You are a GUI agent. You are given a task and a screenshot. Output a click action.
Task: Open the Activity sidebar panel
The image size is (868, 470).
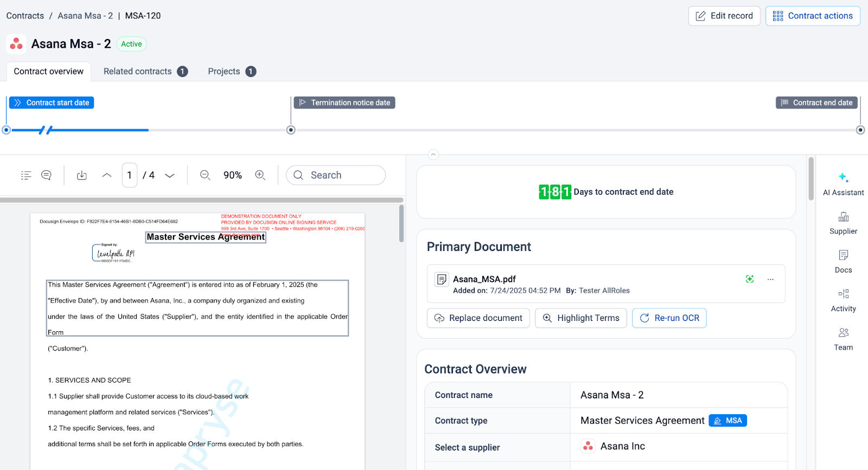click(x=843, y=300)
